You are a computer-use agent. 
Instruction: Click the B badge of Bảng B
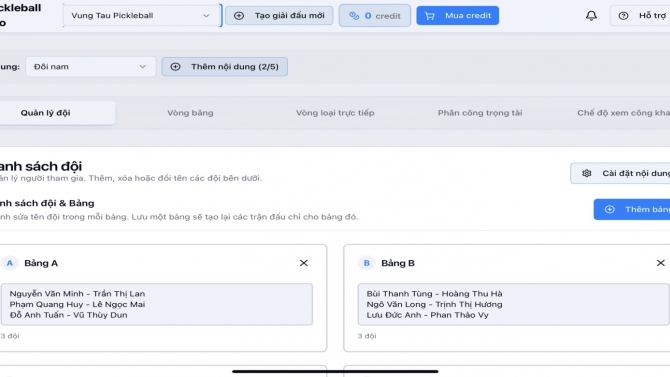click(x=366, y=263)
